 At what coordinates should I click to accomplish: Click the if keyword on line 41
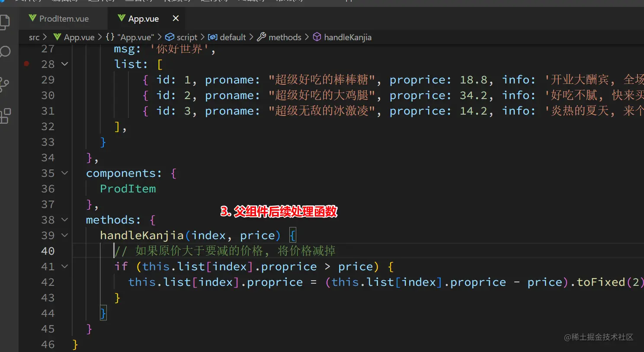pos(121,266)
